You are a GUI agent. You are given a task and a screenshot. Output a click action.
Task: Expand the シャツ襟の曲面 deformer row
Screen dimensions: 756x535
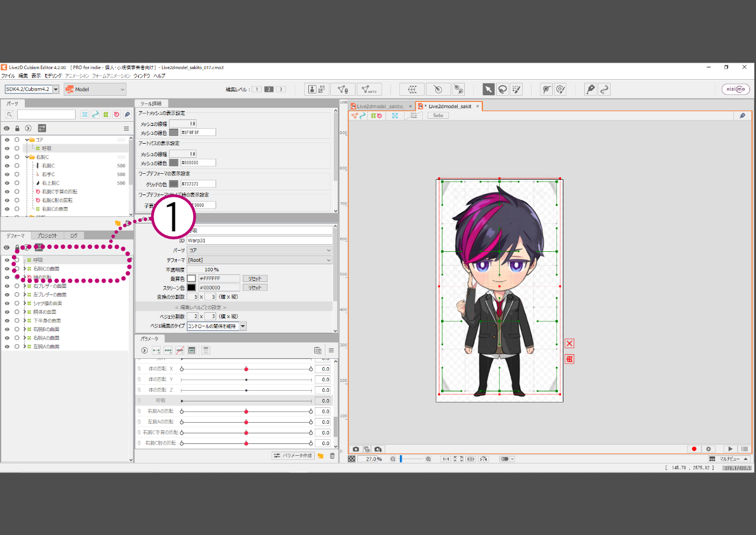click(x=24, y=303)
